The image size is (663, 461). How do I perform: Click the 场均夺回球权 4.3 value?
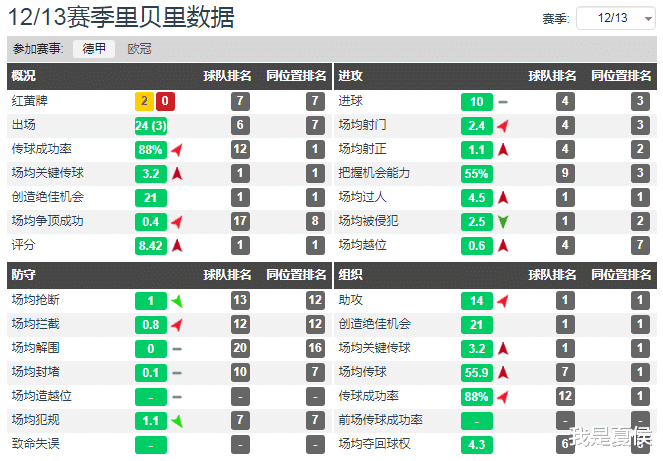tap(476, 445)
